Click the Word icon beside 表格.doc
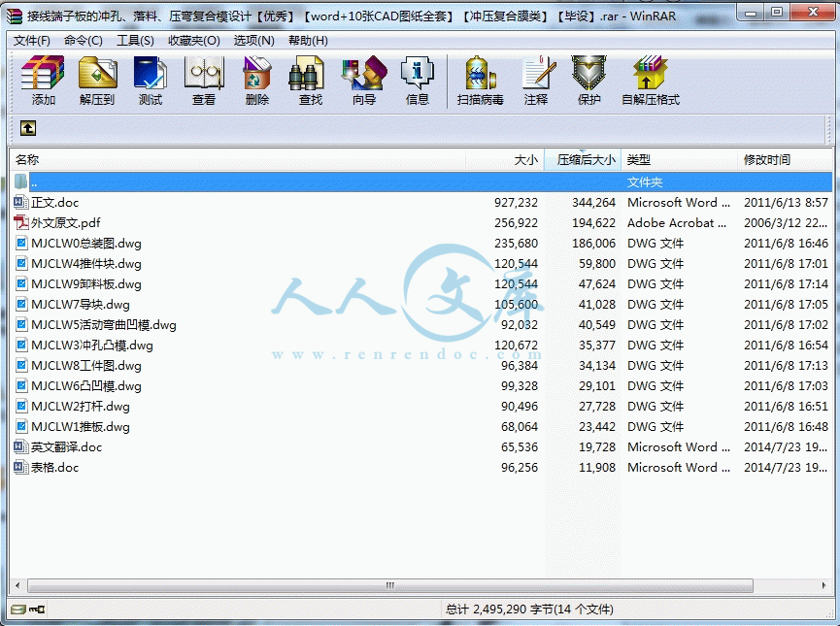840x626 pixels. [21, 468]
